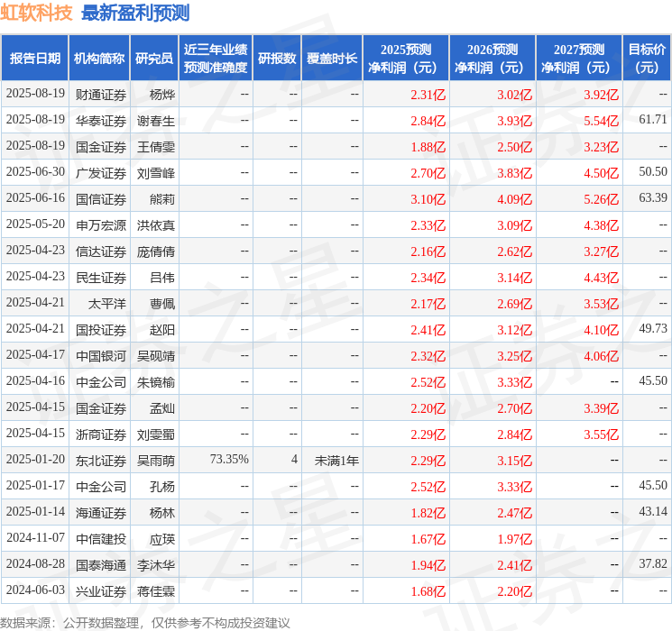Click the date 2025-04-16
The image size is (672, 631).
coord(35,380)
